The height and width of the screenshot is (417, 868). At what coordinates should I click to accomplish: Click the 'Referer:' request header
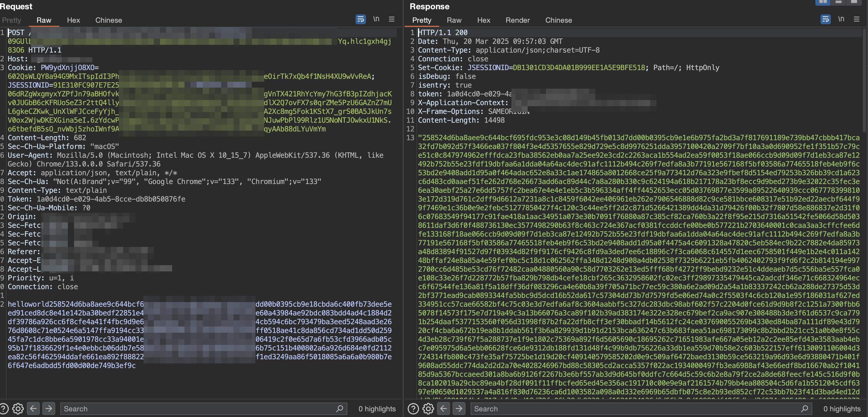(23, 252)
